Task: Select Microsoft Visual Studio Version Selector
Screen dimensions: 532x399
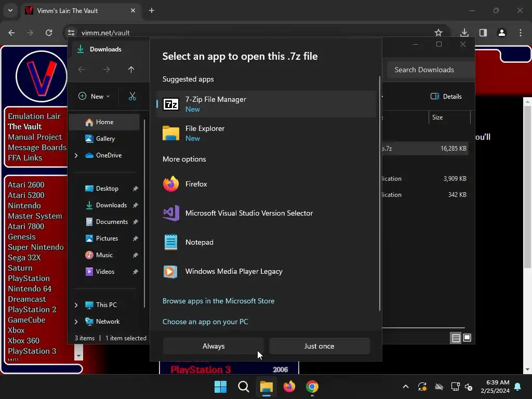Action: pyautogui.click(x=267, y=213)
